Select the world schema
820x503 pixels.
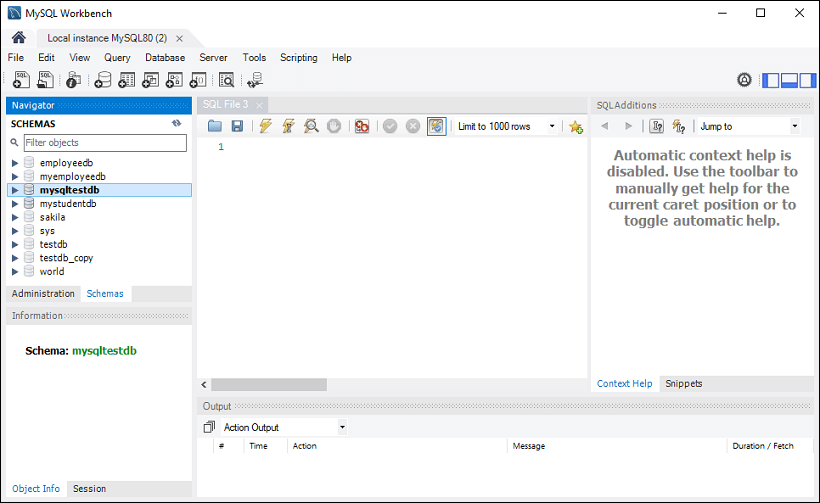pos(52,271)
